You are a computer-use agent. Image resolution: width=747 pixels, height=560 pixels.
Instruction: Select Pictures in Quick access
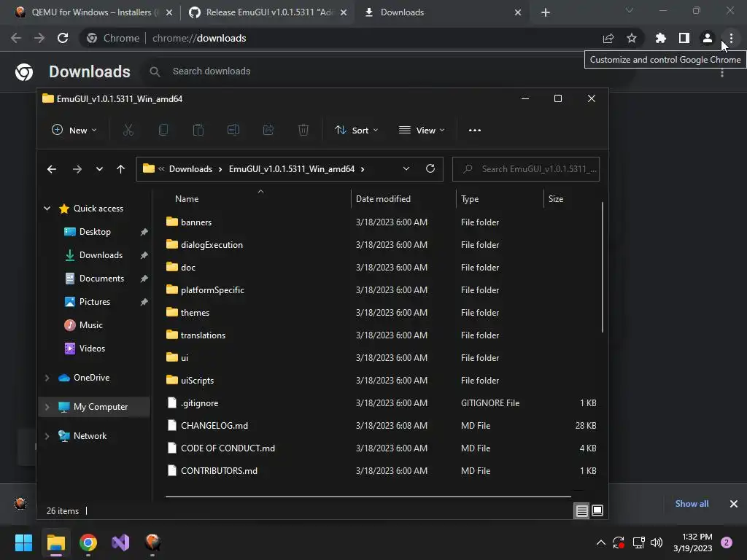click(95, 302)
